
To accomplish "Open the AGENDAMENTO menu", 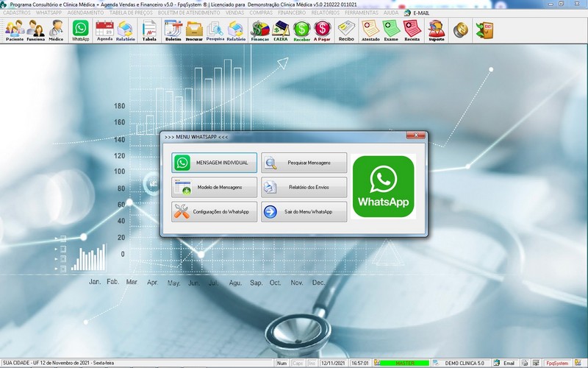I will (85, 13).
